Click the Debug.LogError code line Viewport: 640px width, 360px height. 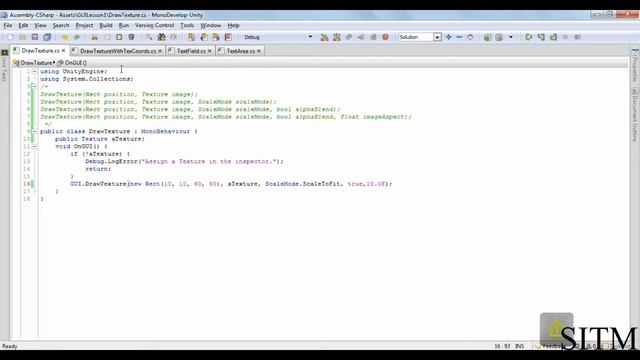pos(184,162)
